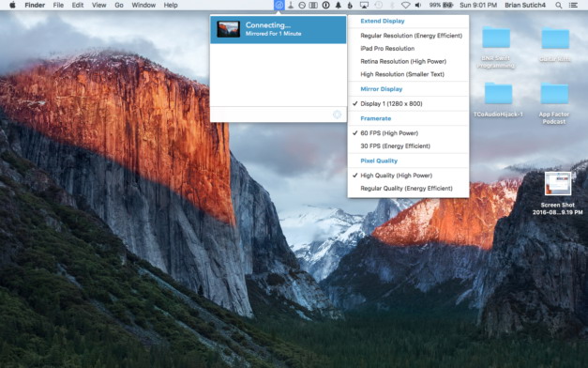This screenshot has height=368, width=588.
Task: Click the Bluetooth menu bar icon
Action: click(x=393, y=6)
